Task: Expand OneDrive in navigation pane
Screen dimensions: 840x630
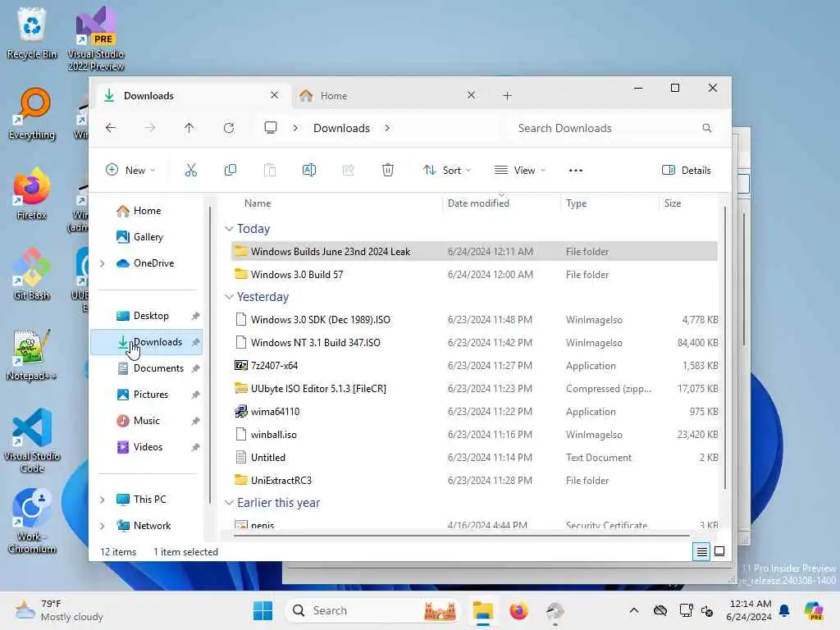Action: click(x=103, y=263)
